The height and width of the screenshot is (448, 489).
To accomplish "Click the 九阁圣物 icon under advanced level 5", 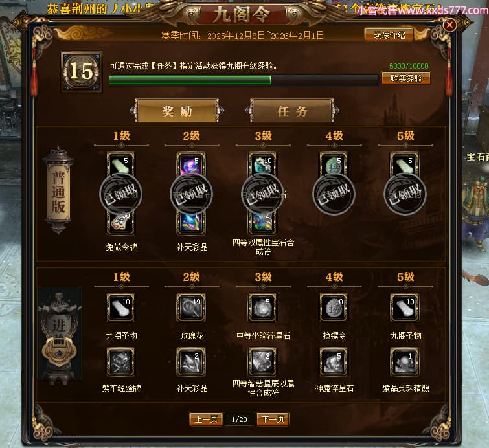I will [x=405, y=308].
